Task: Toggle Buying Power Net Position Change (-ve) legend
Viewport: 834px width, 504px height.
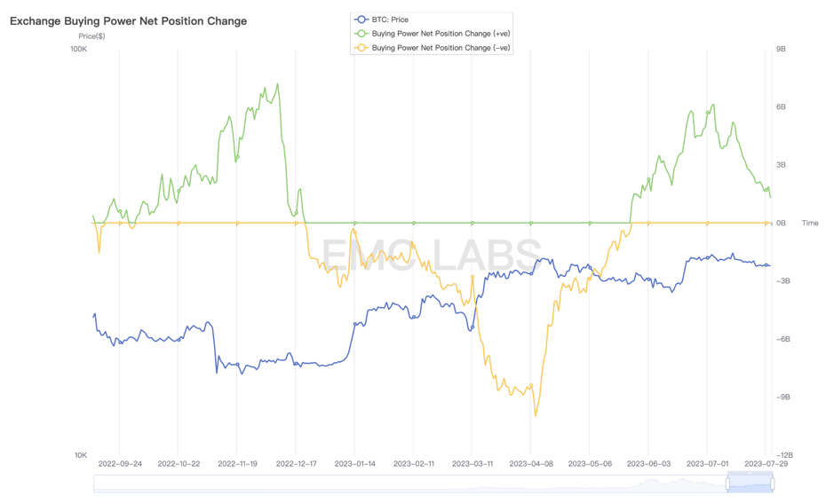Action: pos(432,48)
